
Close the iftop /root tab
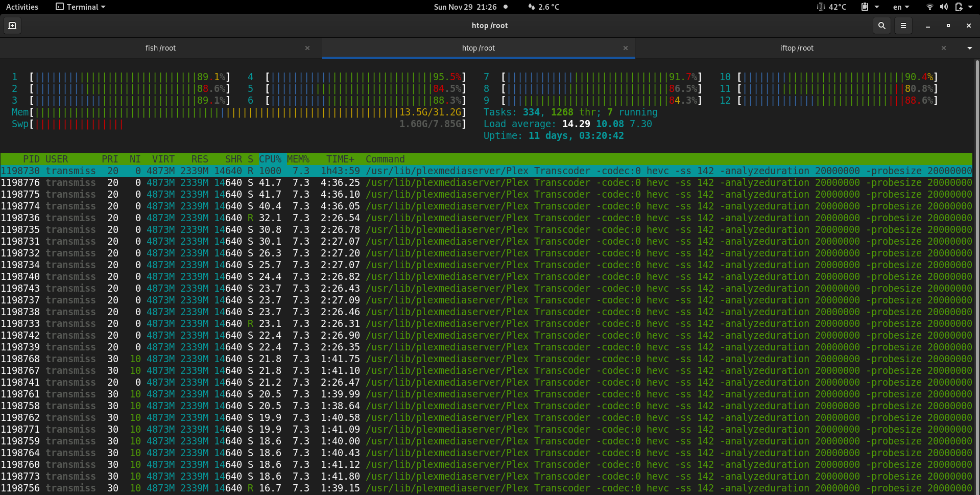pyautogui.click(x=944, y=48)
